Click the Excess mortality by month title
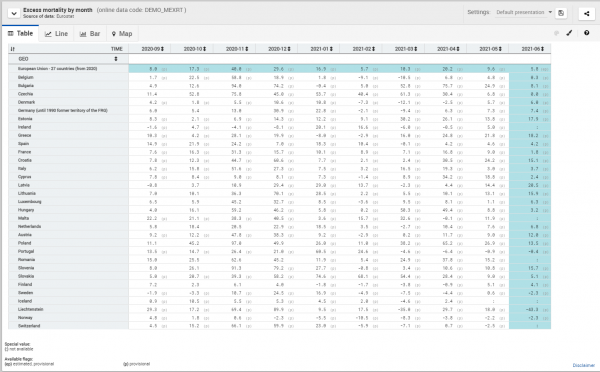This screenshot has width=600, height=372. click(x=58, y=10)
